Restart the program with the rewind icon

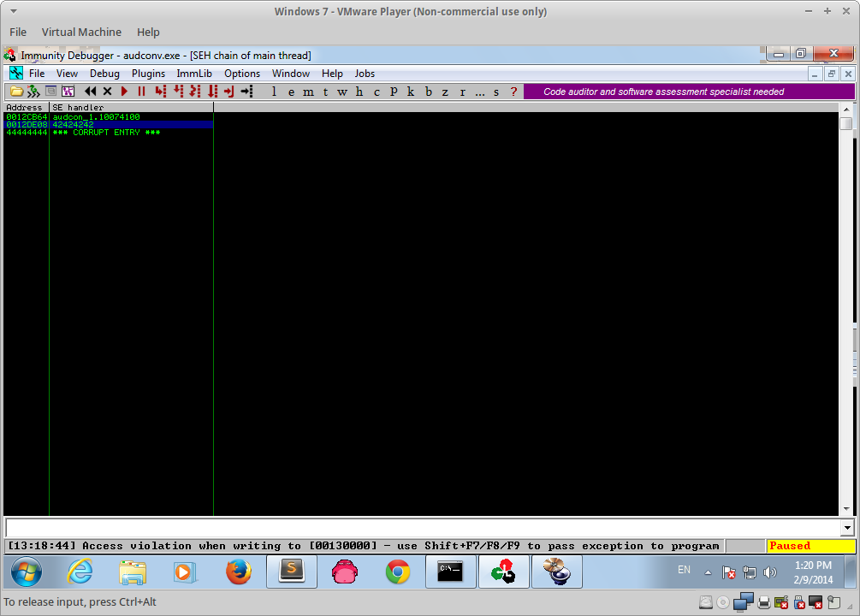[x=91, y=92]
